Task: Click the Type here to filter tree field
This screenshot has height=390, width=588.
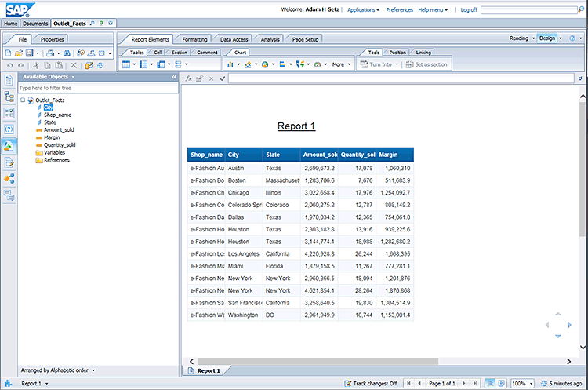Action: click(x=98, y=88)
